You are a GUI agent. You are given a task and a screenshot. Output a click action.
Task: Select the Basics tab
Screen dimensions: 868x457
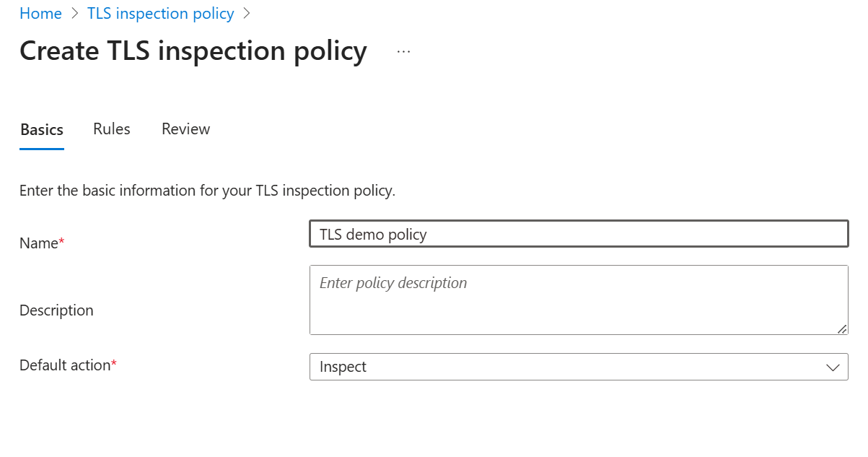click(42, 130)
